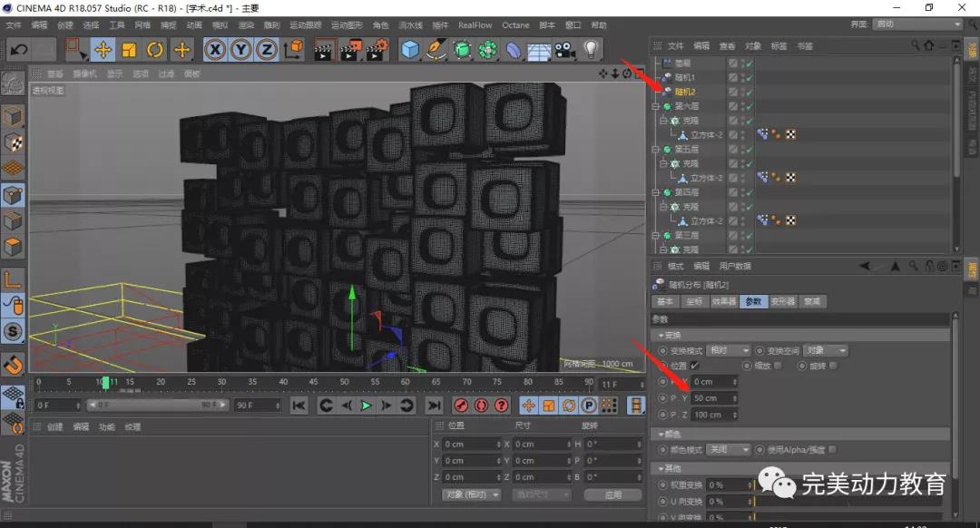Switch to the 效果器 tab in attributes
This screenshot has width=980, height=528.
coord(722,301)
